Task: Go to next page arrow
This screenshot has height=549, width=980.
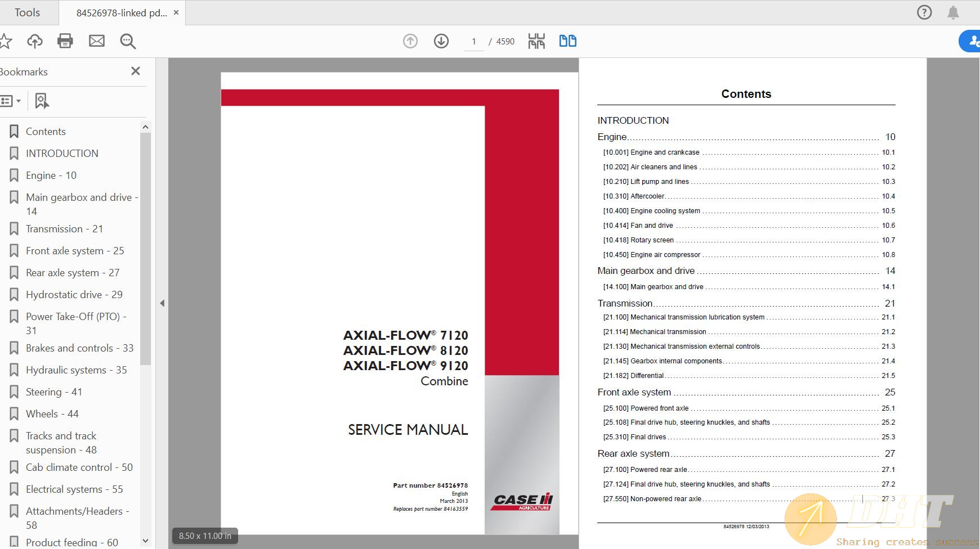Action: [x=441, y=41]
